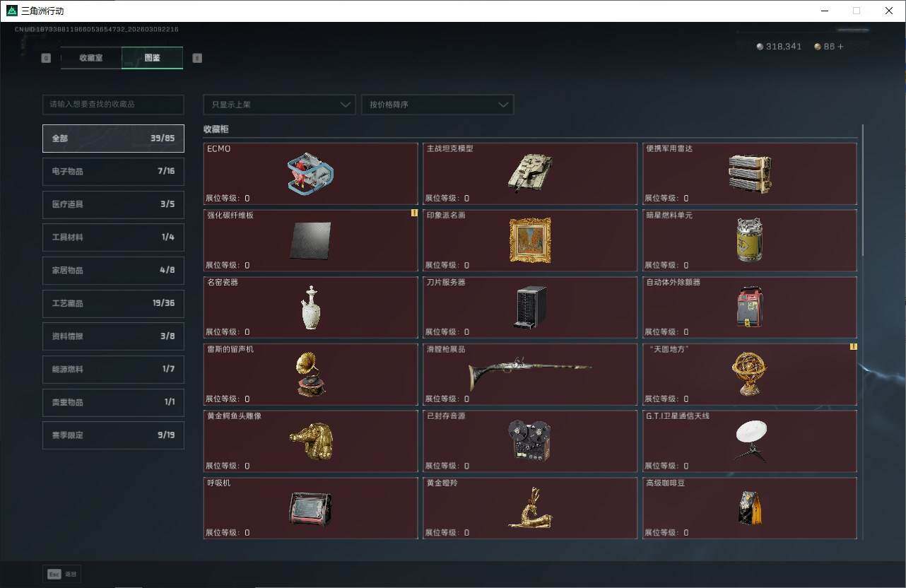Screen dimensions: 906x588
Task: Click the collectibles search input field
Action: coord(113,105)
